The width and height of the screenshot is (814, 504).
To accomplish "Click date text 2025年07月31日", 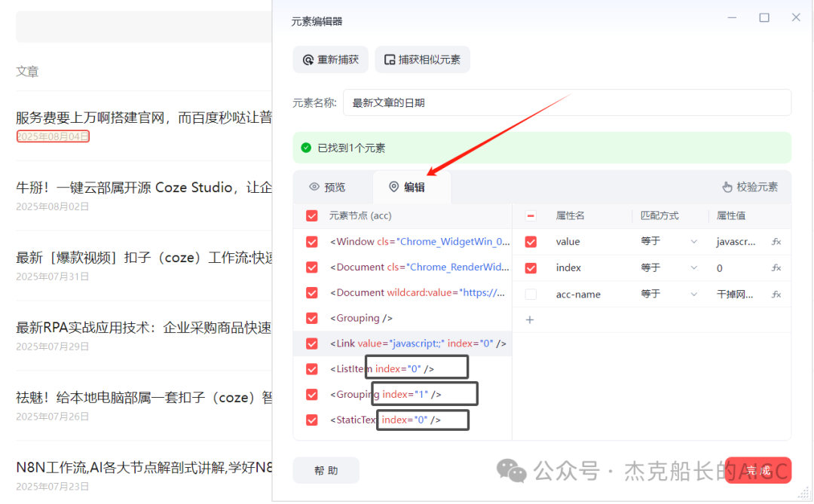I will coord(53,276).
